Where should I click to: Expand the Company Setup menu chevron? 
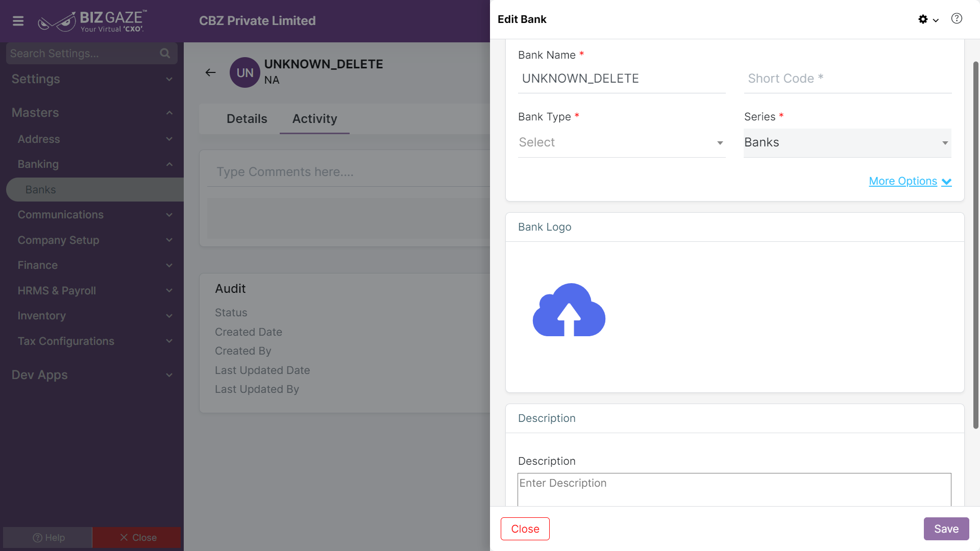(169, 240)
